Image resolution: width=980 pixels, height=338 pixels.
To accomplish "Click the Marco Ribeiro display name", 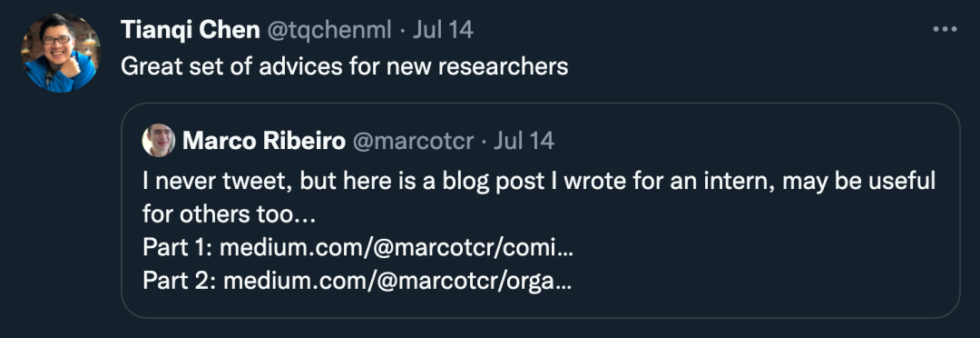I will tap(264, 141).
